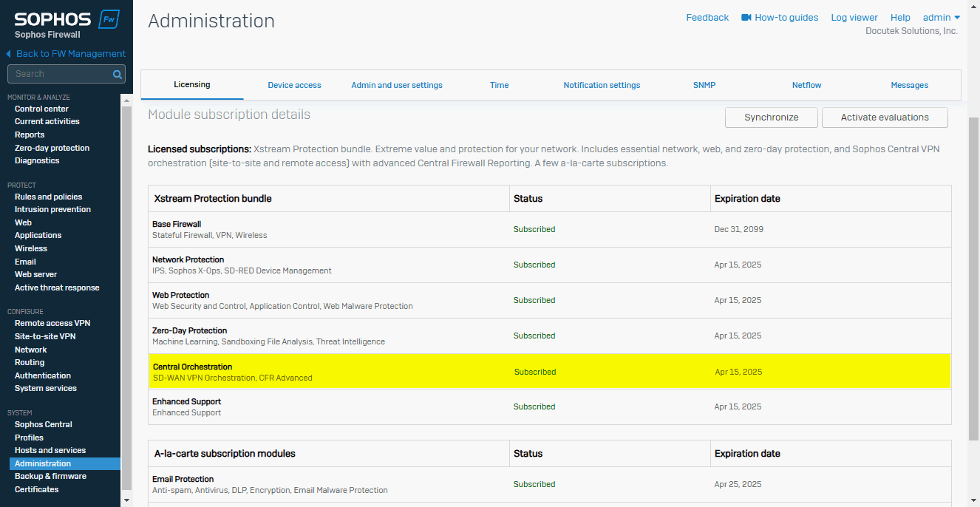Switch to the Licensing tab
980x507 pixels.
pyautogui.click(x=192, y=84)
